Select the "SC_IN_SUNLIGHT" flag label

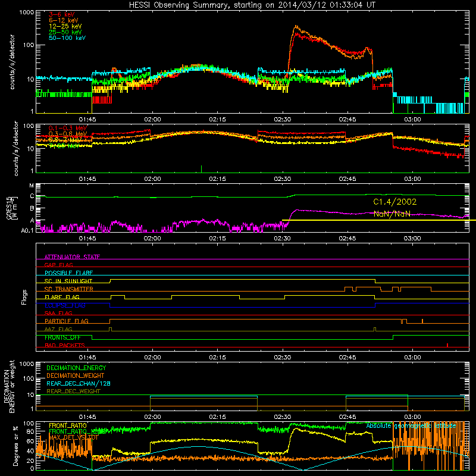click(68, 281)
